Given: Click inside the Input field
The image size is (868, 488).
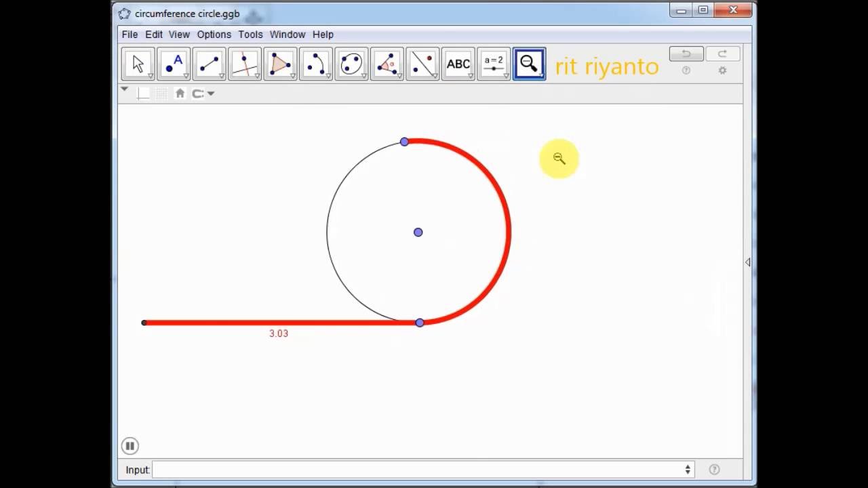Looking at the screenshot, I should coord(422,469).
